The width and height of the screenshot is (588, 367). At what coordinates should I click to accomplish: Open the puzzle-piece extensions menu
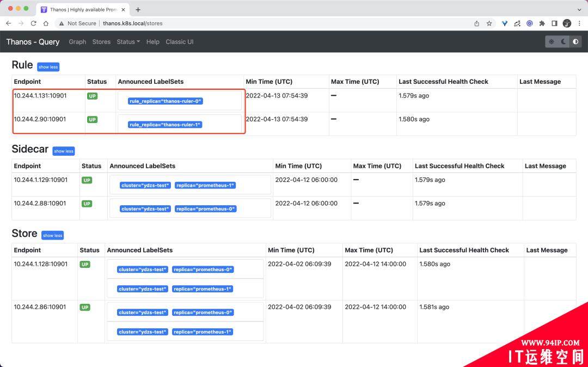pyautogui.click(x=542, y=23)
